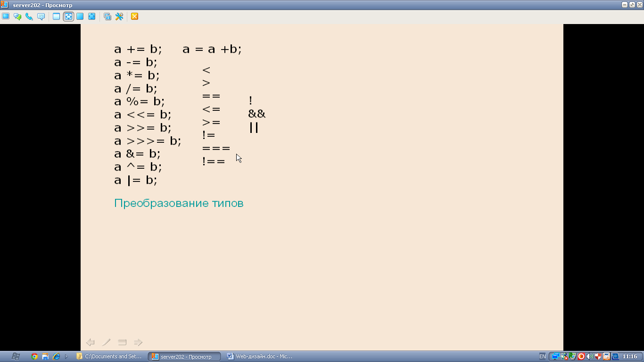The image size is (644, 362).
Task: Open the explorer icon in quick launch
Action: [45, 356]
